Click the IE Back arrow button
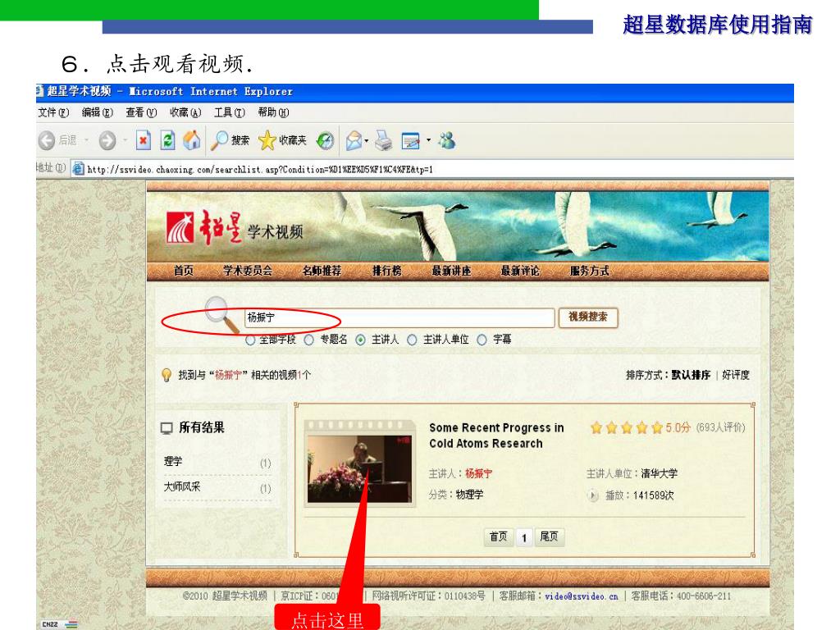840x630 pixels. pyautogui.click(x=47, y=140)
